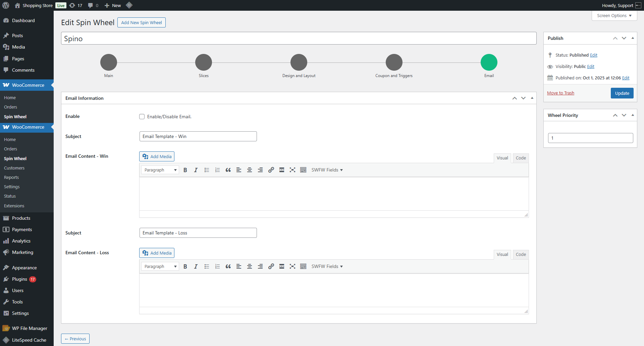Enable the Enable/Disable Email checkbox
The image size is (644, 346).
(142, 117)
